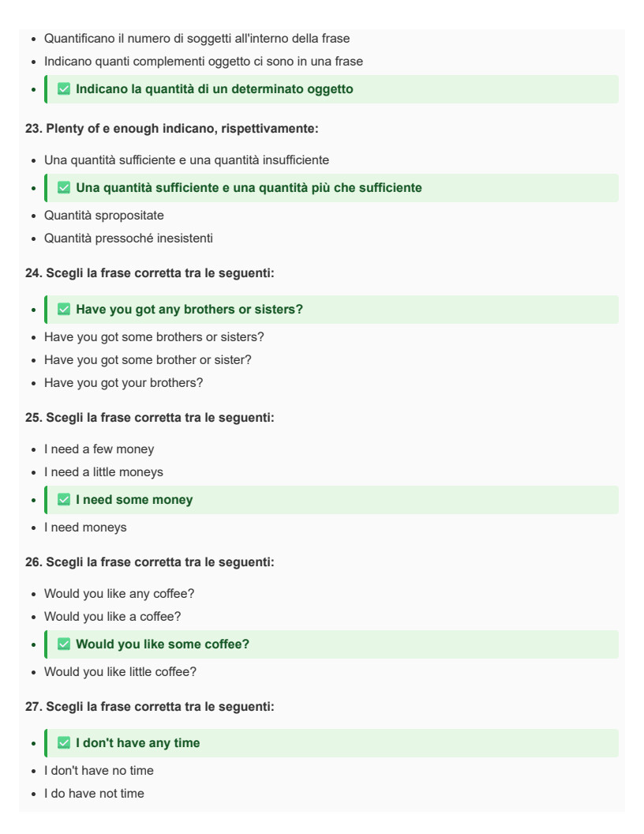Click checkmark icon beside "Have you got any brothers or sisters?"
644x834 pixels.
[64, 310]
